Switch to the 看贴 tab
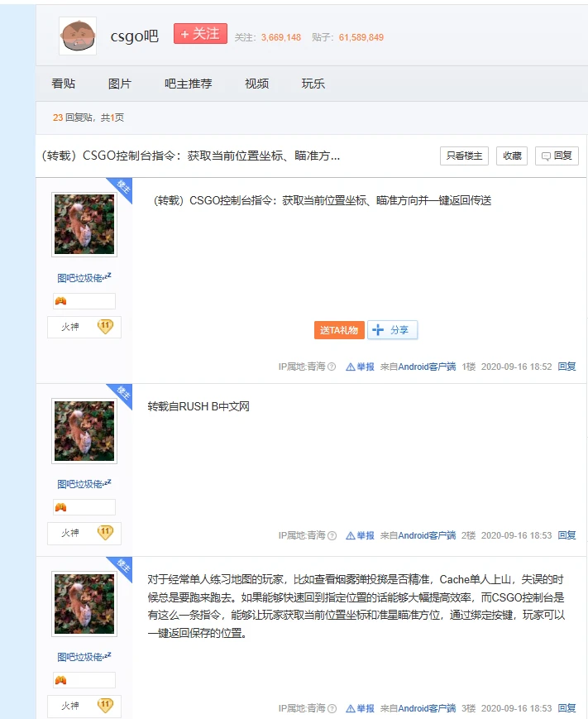The width and height of the screenshot is (588, 719). click(63, 84)
